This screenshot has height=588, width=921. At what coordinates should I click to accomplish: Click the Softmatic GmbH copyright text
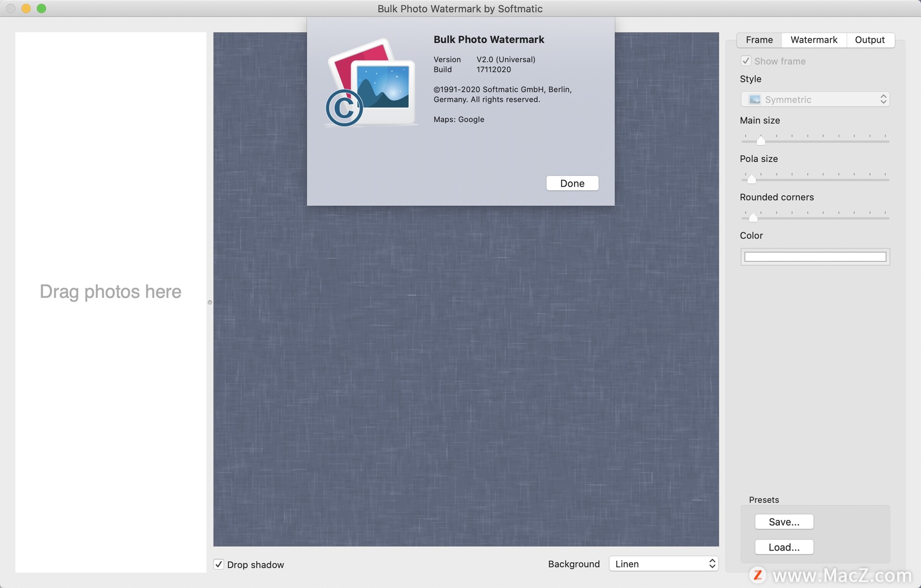click(503, 94)
